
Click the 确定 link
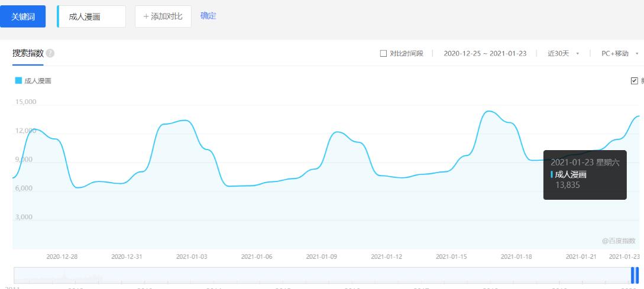pyautogui.click(x=208, y=16)
